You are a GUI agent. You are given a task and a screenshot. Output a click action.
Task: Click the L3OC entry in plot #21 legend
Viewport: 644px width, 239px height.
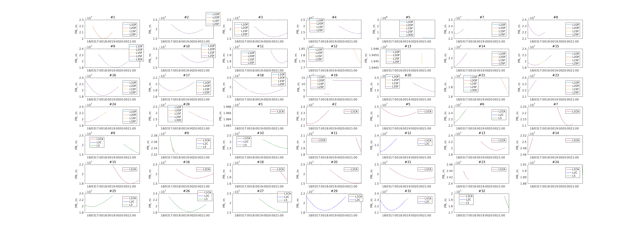click(474, 90)
